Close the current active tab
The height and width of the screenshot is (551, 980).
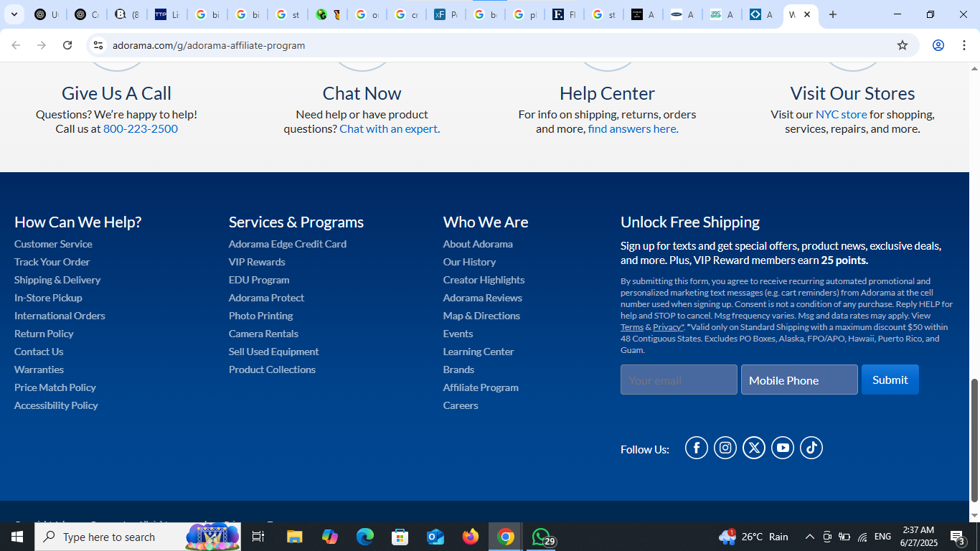[807, 14]
